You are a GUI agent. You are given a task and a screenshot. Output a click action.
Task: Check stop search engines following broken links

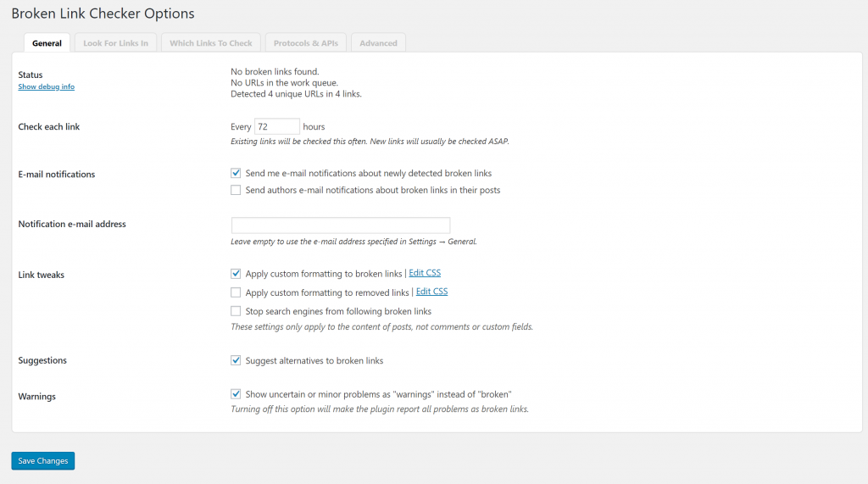[236, 311]
